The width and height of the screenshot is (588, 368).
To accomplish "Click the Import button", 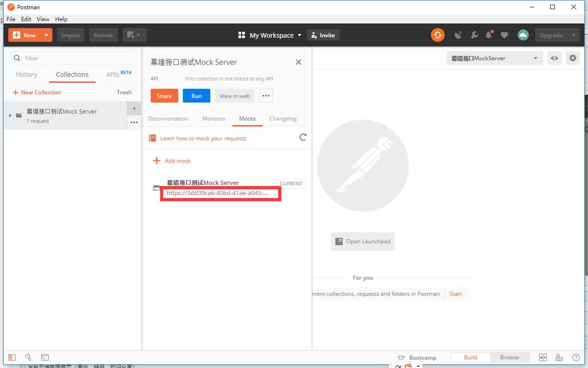I will [71, 35].
